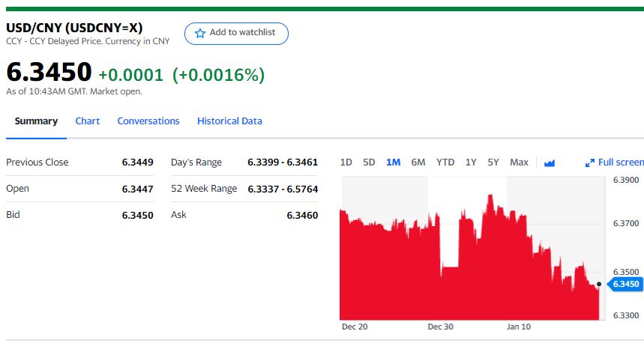The width and height of the screenshot is (644, 343).
Task: Select the 5D chart range
Action: (369, 162)
